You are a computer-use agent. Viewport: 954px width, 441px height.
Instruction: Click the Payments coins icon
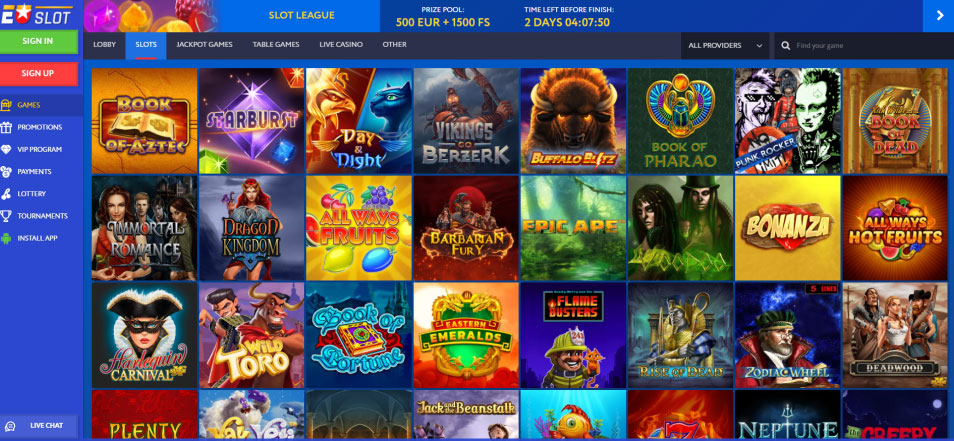tap(6, 172)
